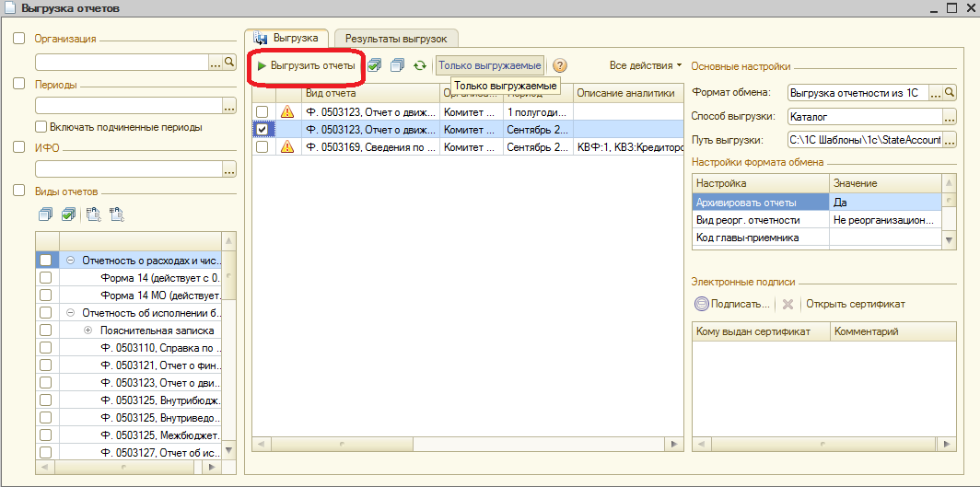980x487 pixels.
Task: Click the Описание аналитики column header
Action: coord(627,93)
